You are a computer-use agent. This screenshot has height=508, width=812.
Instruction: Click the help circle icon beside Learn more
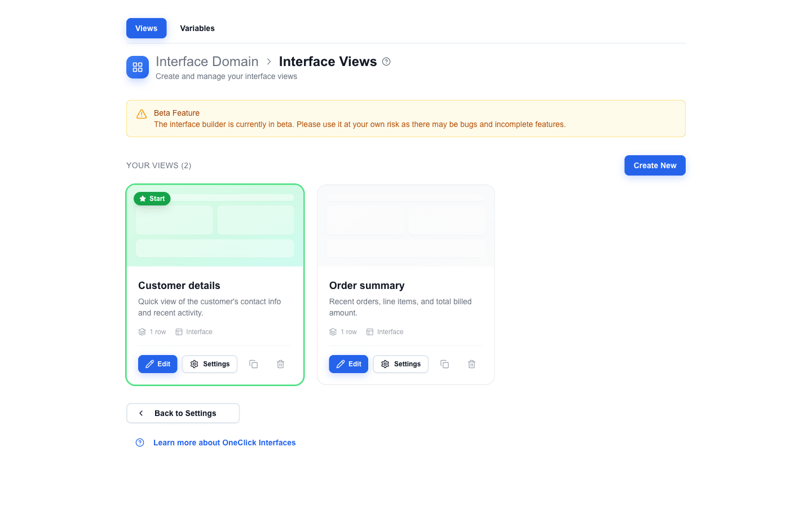pyautogui.click(x=140, y=443)
